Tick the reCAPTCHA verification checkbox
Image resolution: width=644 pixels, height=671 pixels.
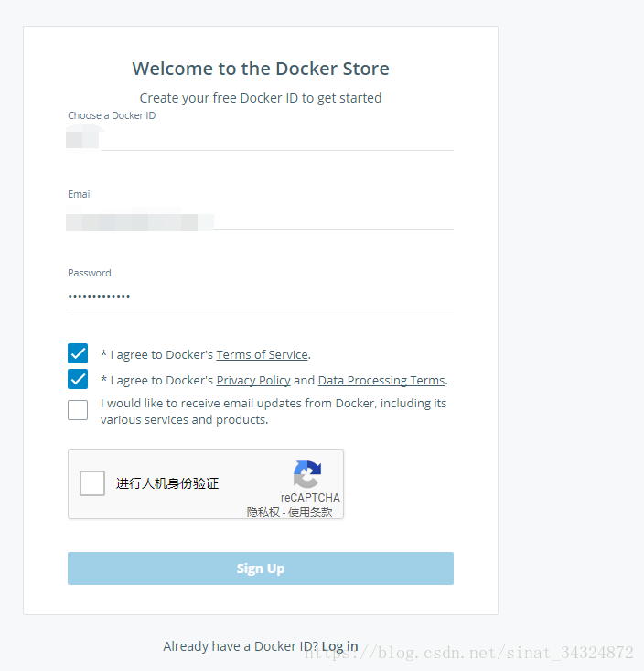(92, 483)
